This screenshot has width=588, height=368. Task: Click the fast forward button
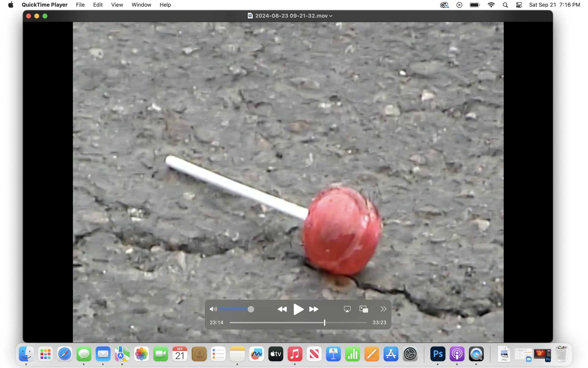pos(314,309)
